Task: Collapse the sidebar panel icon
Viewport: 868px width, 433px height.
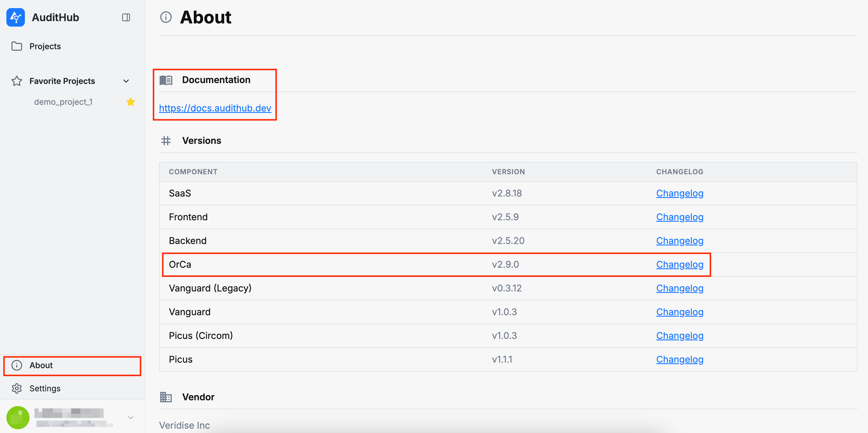Action: 126,18
